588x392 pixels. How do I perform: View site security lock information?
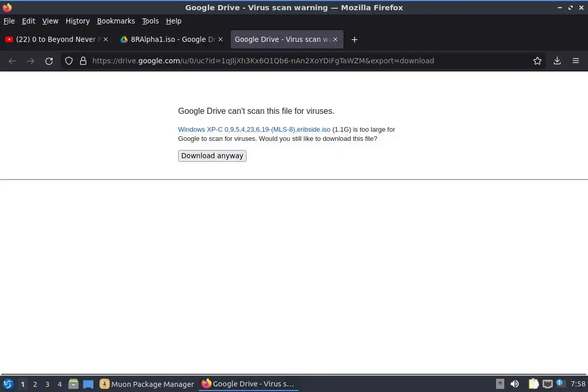coord(83,61)
